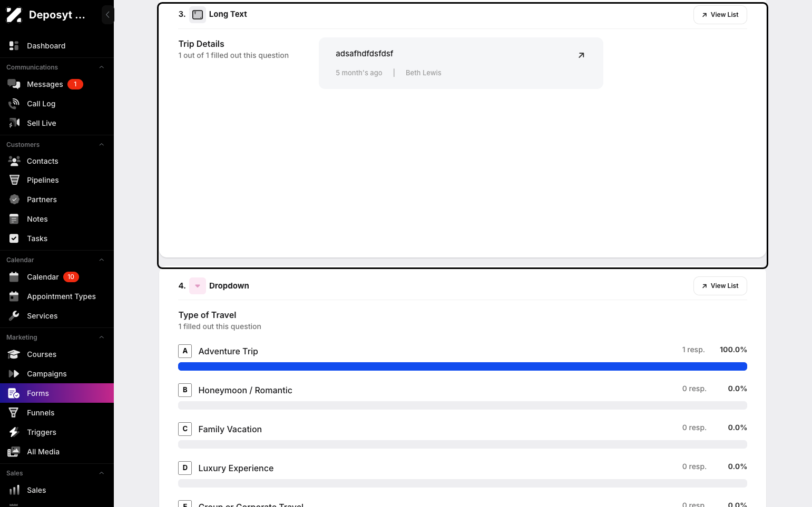Click the Deposyt logo icon
Image resolution: width=812 pixels, height=507 pixels.
pyautogui.click(x=14, y=15)
